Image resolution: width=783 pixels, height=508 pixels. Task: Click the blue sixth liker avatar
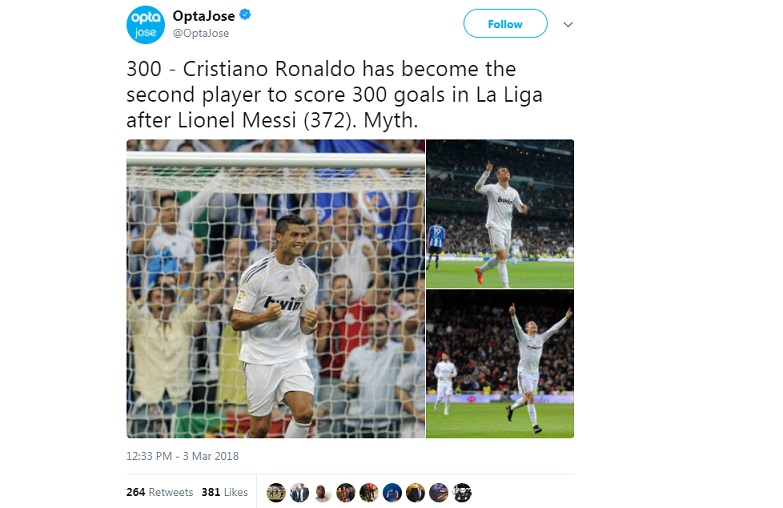tap(392, 493)
